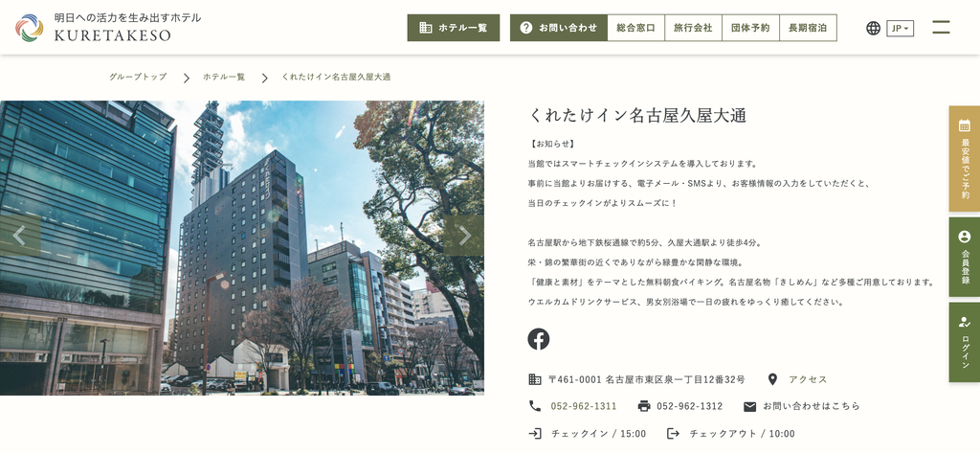Click the fax printer icon
Screen dimensions: 980x454
pos(644,406)
